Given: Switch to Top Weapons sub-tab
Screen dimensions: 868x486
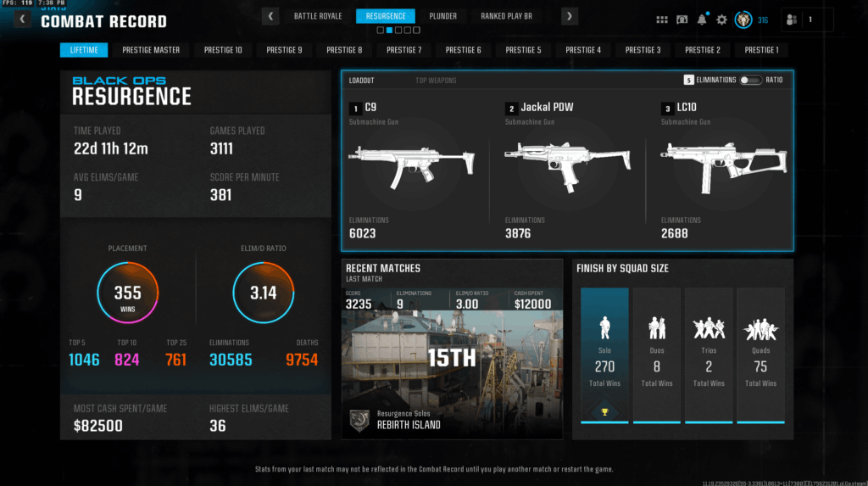Looking at the screenshot, I should coord(436,81).
